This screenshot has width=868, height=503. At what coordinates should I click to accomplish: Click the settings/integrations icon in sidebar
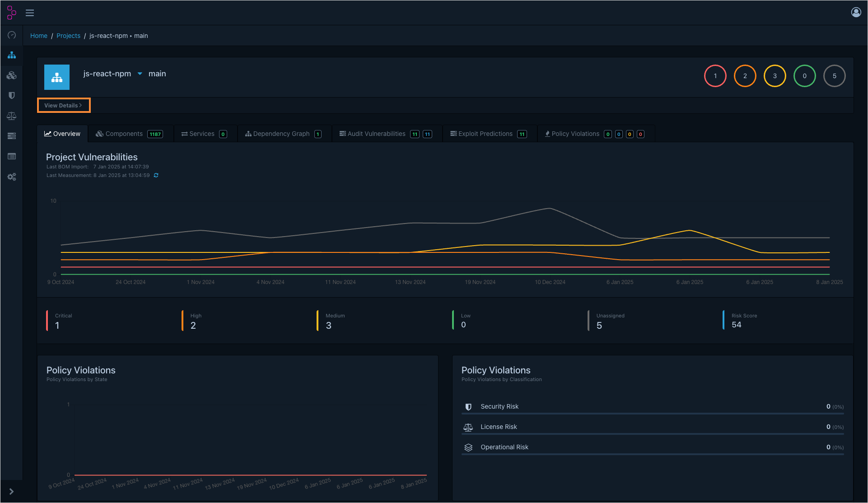[12, 177]
